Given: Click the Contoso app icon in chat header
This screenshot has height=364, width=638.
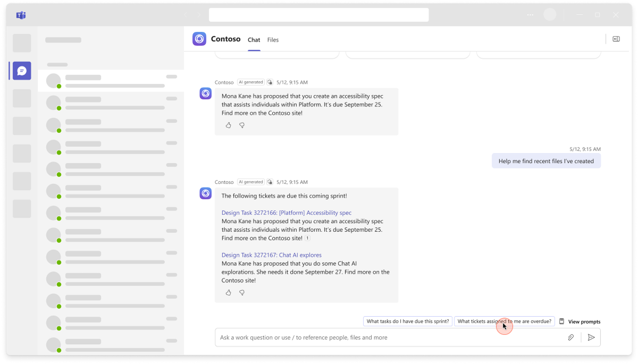Looking at the screenshot, I should [x=199, y=39].
